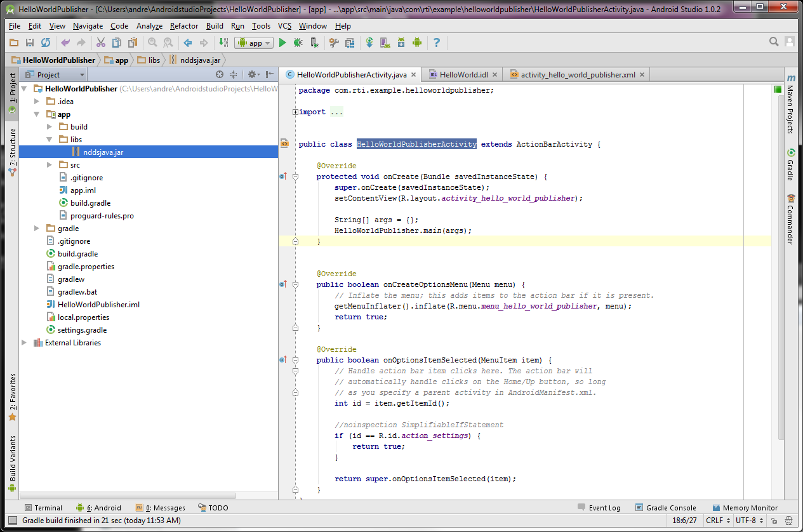Viewport: 803px width, 532px height.
Task: Expand the folded import block in the editor
Action: 295,112
